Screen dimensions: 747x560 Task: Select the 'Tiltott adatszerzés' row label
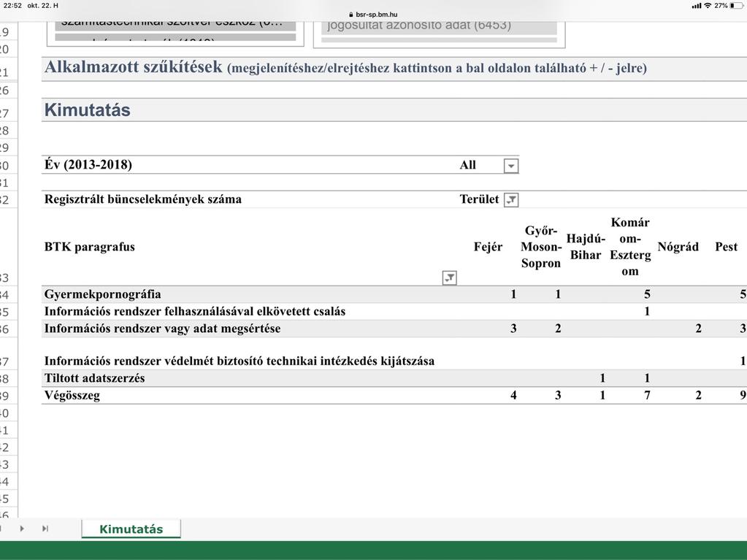[94, 378]
